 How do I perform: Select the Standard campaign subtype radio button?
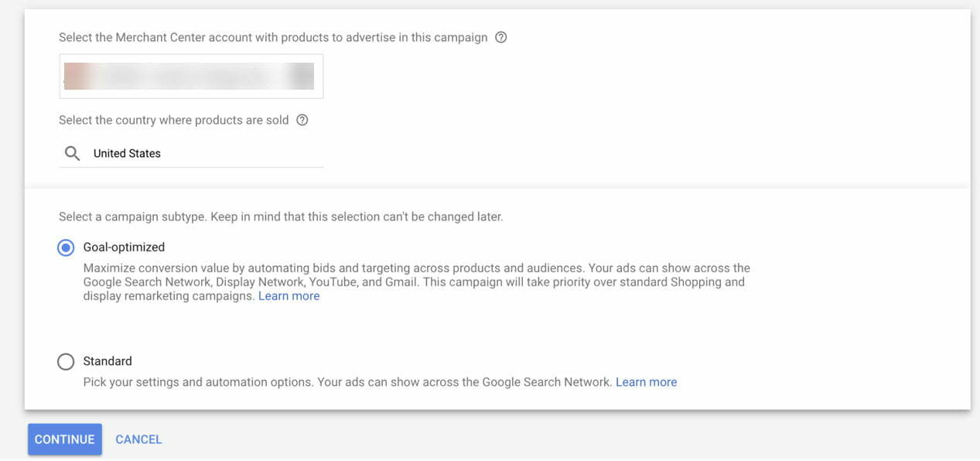click(x=66, y=360)
